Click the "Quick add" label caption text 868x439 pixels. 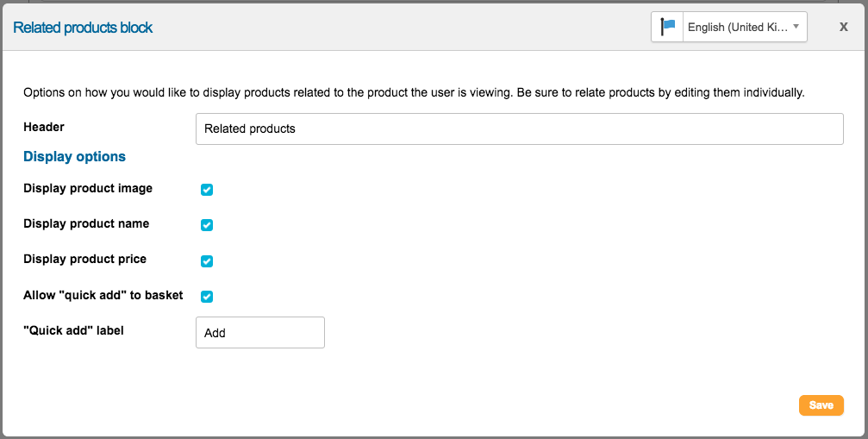click(x=73, y=330)
